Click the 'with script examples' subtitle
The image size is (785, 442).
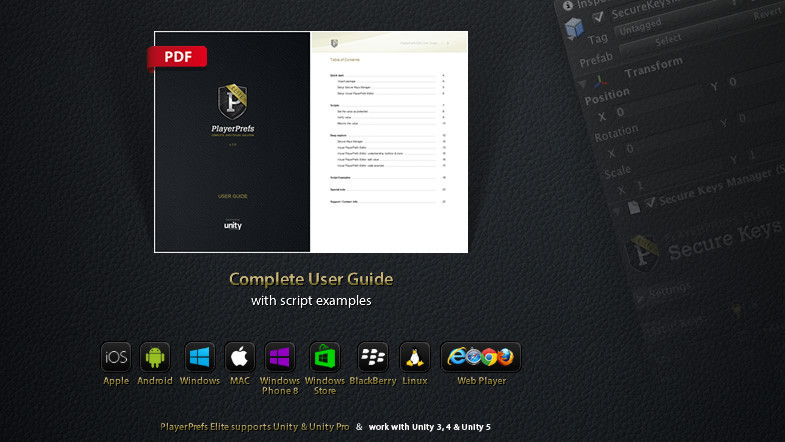(311, 300)
